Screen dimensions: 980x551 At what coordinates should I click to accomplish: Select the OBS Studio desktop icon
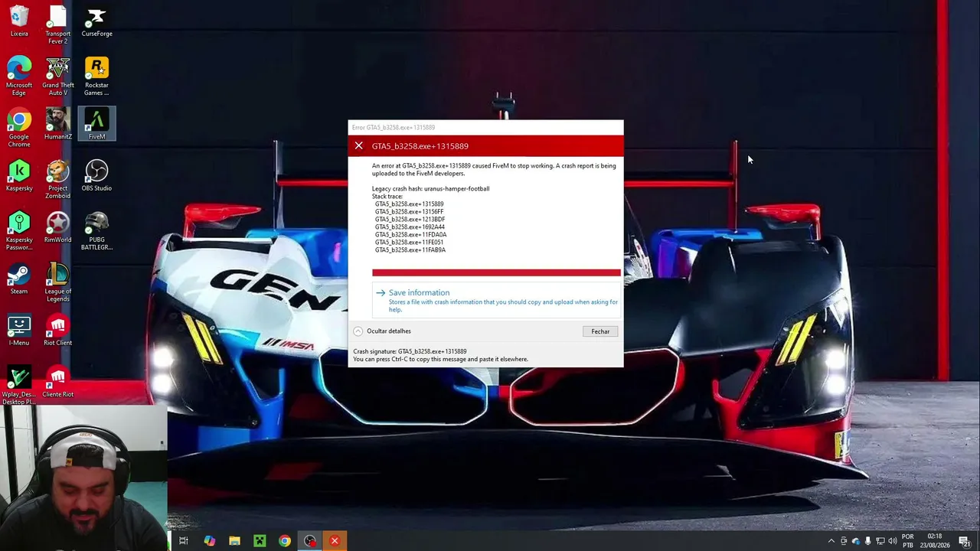(x=96, y=176)
